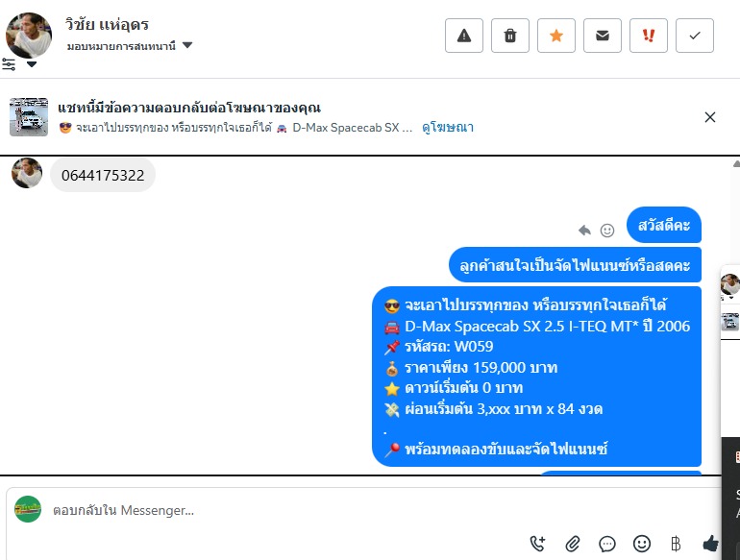Dismiss the ad reply notification banner
740x560 pixels.
pos(710,117)
